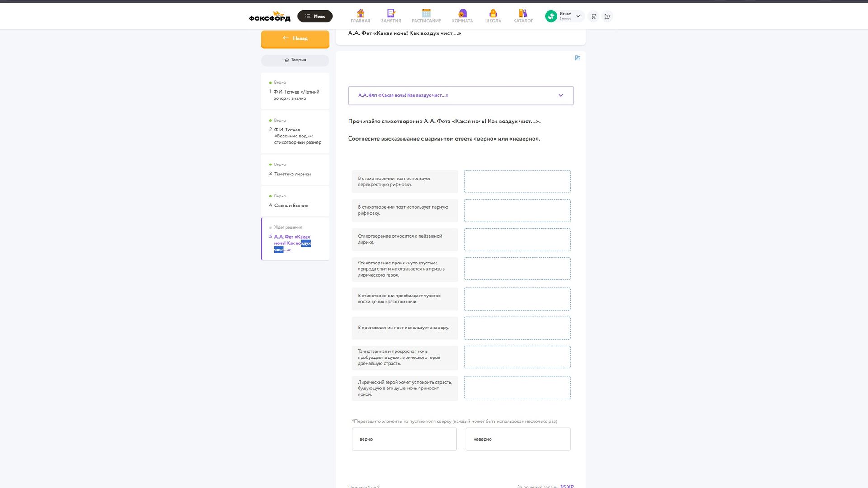868x488 pixels.
Task: Click drop field for парную рифмовку statement
Action: 517,211
